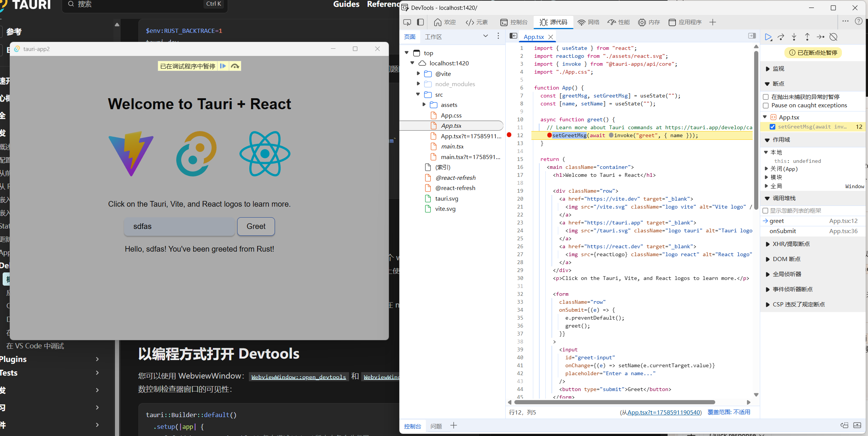Expand the node_modules folder
Viewport: 868px width, 436px height.
pyautogui.click(x=418, y=83)
